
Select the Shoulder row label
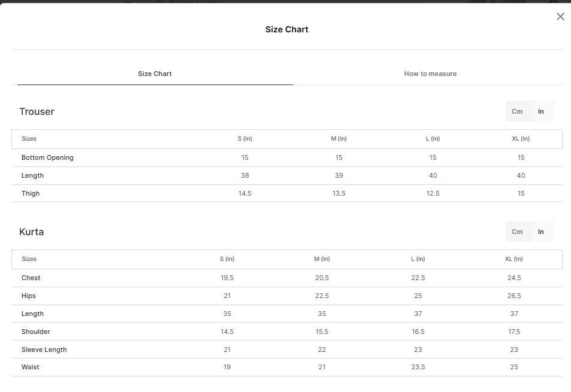tap(36, 332)
